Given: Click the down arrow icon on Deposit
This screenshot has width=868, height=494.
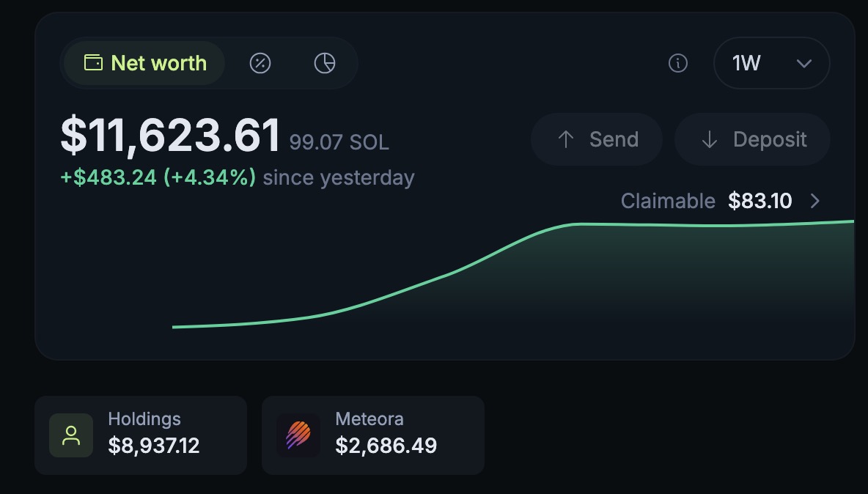Looking at the screenshot, I should point(709,139).
